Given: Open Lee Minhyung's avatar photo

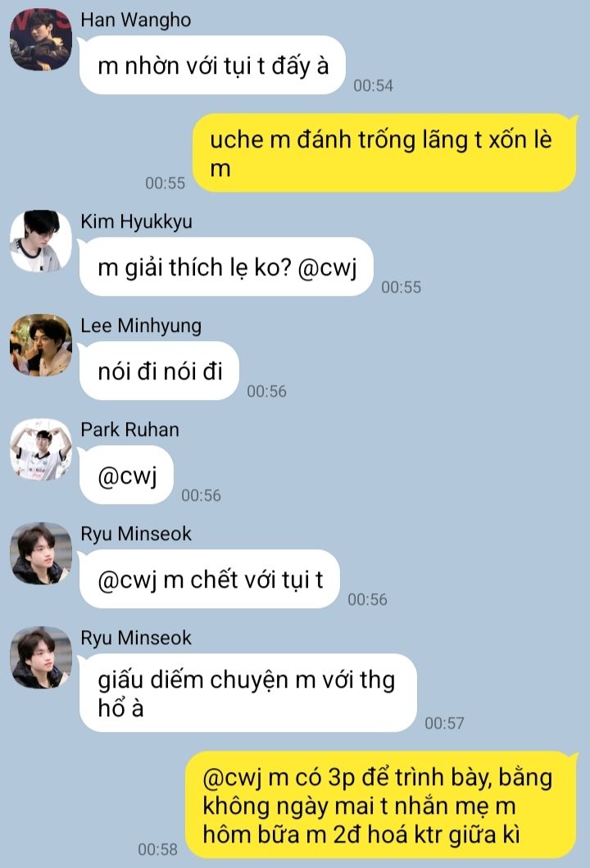Looking at the screenshot, I should 41,345.
